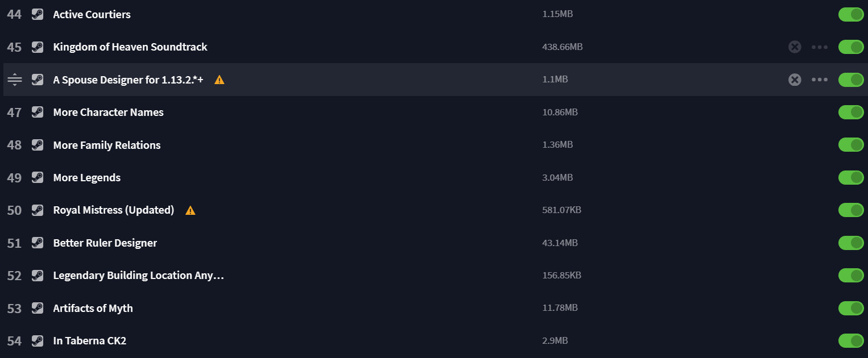
Task: Click the warning icon beside Royal Mistress (Updated)
Action: click(191, 210)
